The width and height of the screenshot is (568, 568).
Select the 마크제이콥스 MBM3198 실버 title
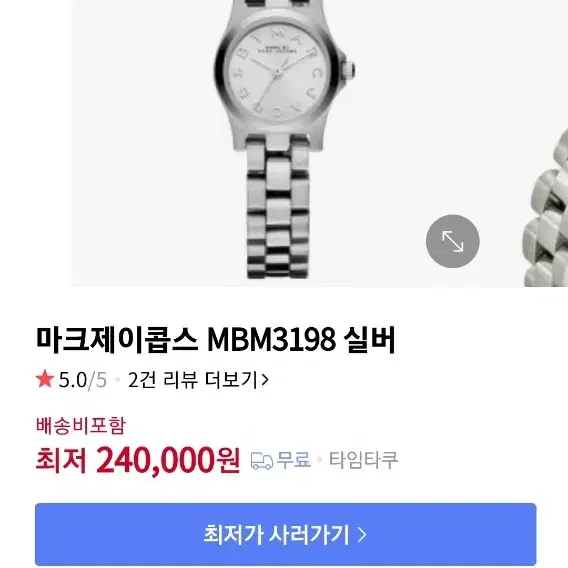pyautogui.click(x=216, y=339)
